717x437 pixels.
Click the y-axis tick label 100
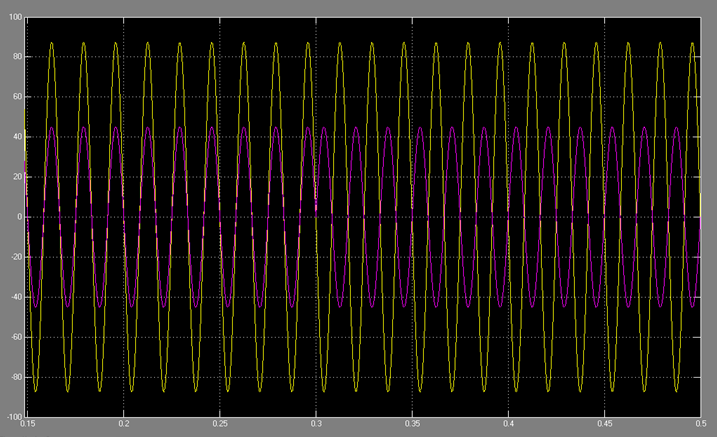click(16, 17)
